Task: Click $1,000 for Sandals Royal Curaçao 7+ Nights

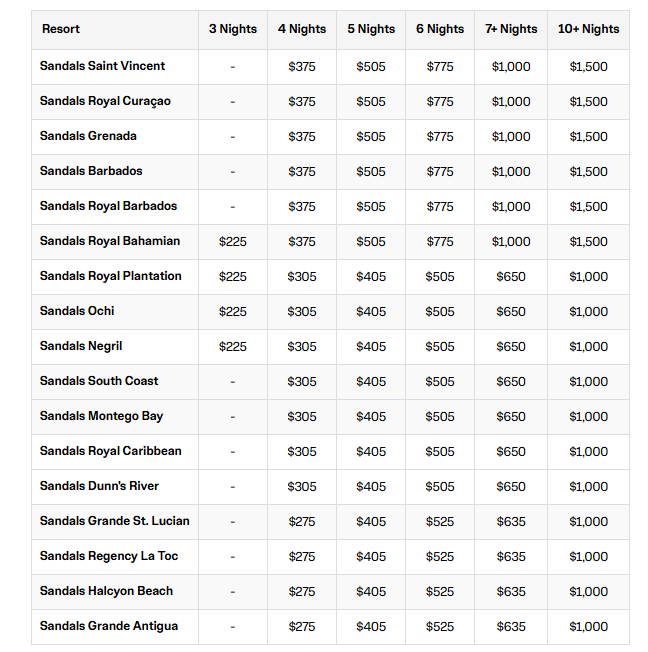Action: tap(511, 101)
